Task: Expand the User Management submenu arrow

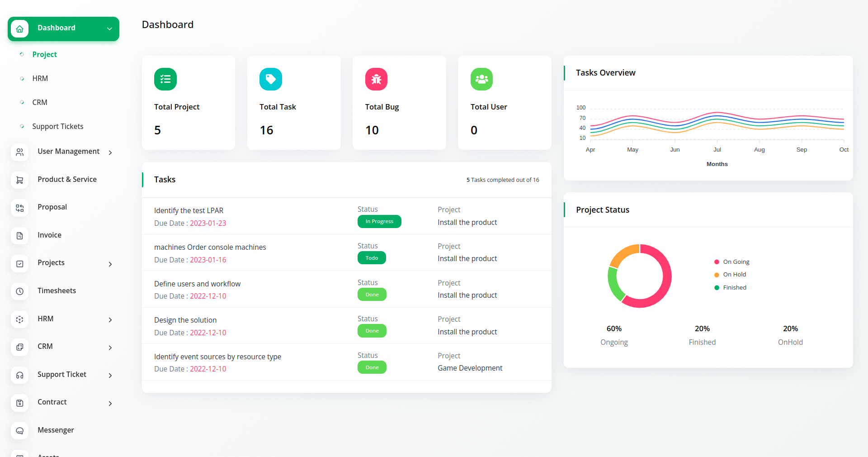Action: [110, 152]
